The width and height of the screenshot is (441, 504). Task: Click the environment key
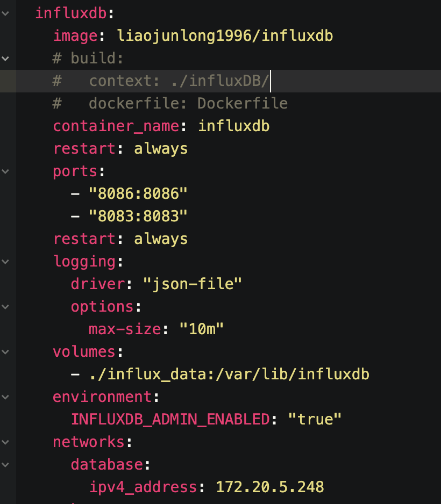tap(102, 397)
